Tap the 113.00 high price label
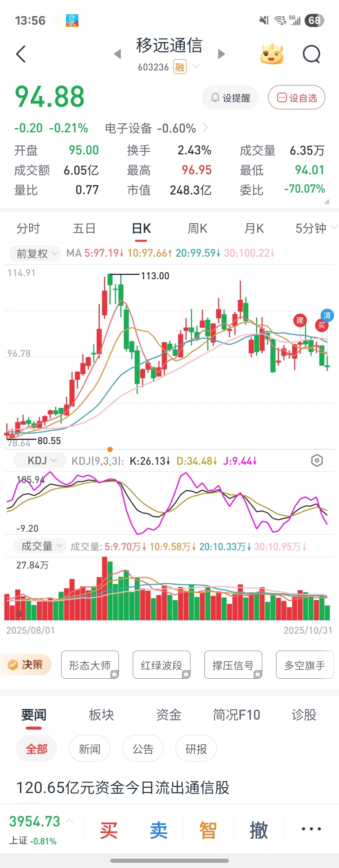The image size is (339, 868). [155, 276]
